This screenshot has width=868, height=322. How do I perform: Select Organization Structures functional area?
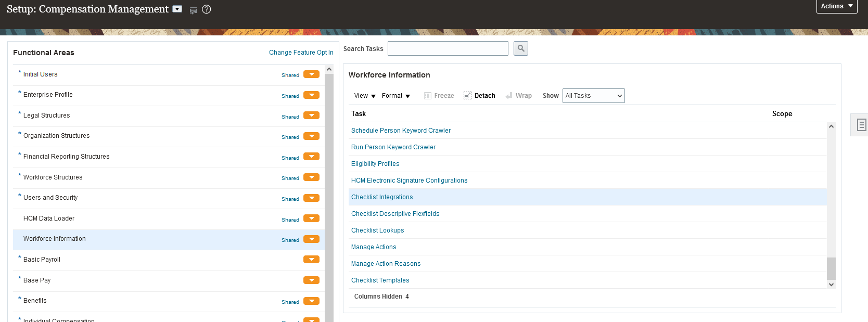pyautogui.click(x=56, y=136)
